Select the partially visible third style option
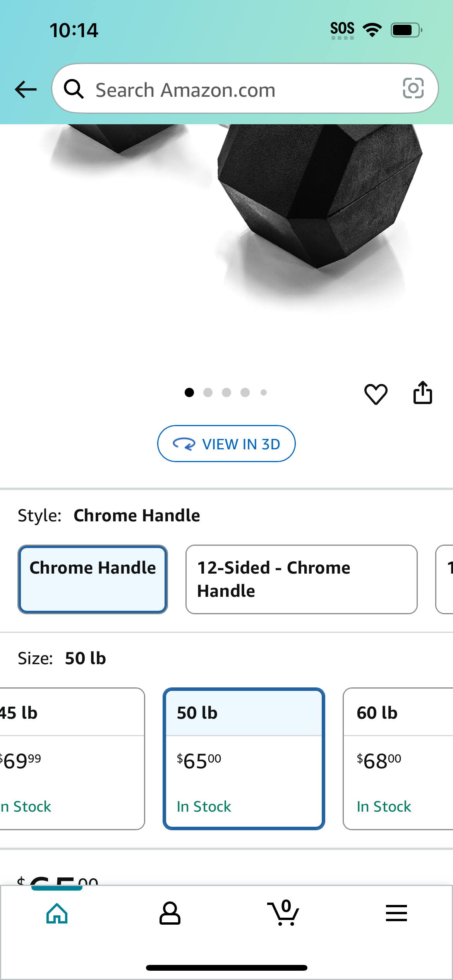 444,579
